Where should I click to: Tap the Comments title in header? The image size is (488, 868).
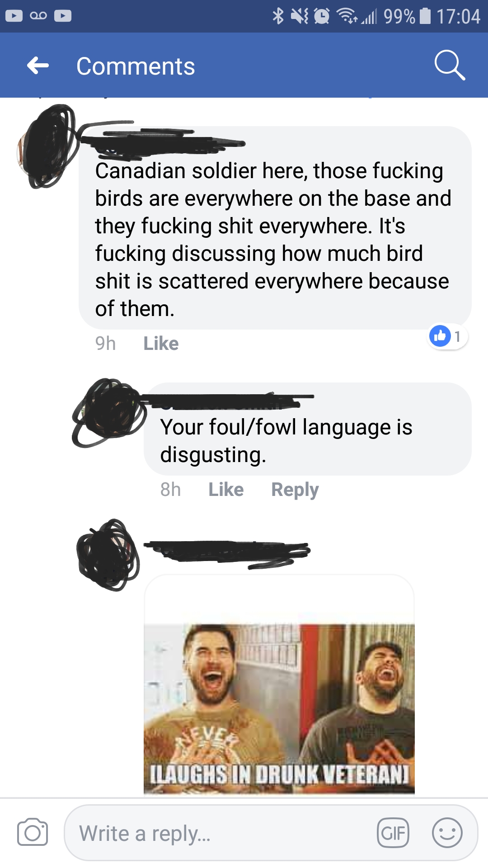click(136, 66)
